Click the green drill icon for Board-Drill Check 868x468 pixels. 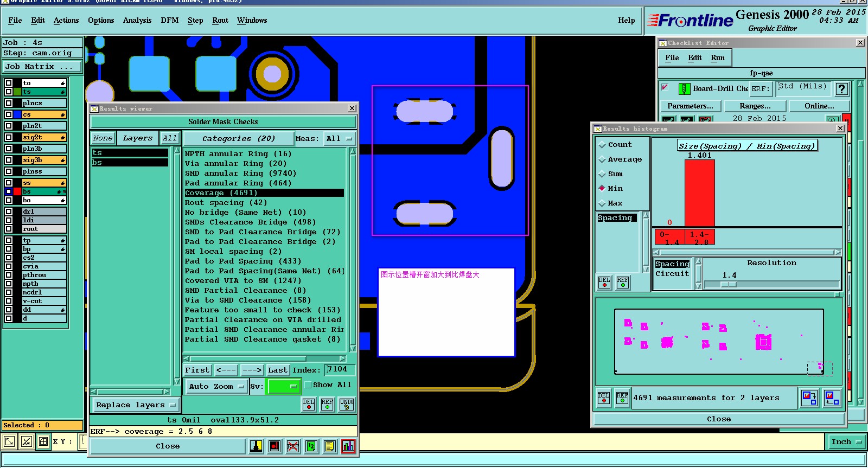click(685, 88)
